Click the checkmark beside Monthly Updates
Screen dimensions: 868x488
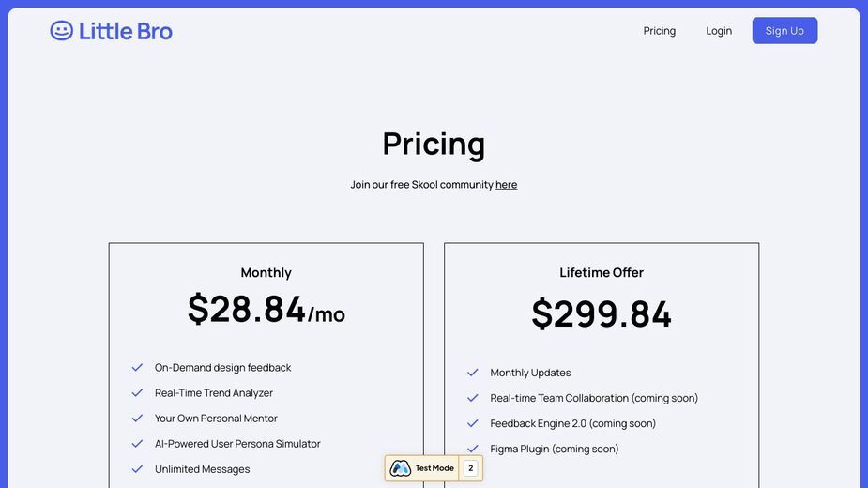coord(473,373)
